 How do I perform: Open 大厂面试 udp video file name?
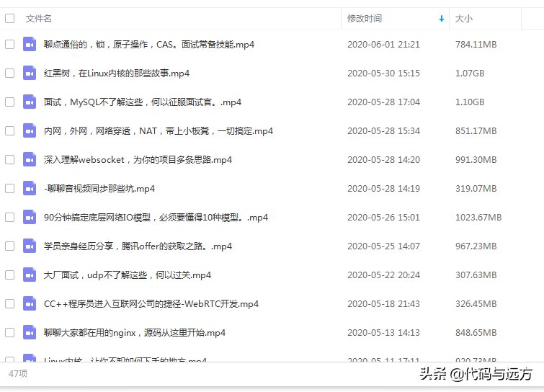[x=127, y=275]
